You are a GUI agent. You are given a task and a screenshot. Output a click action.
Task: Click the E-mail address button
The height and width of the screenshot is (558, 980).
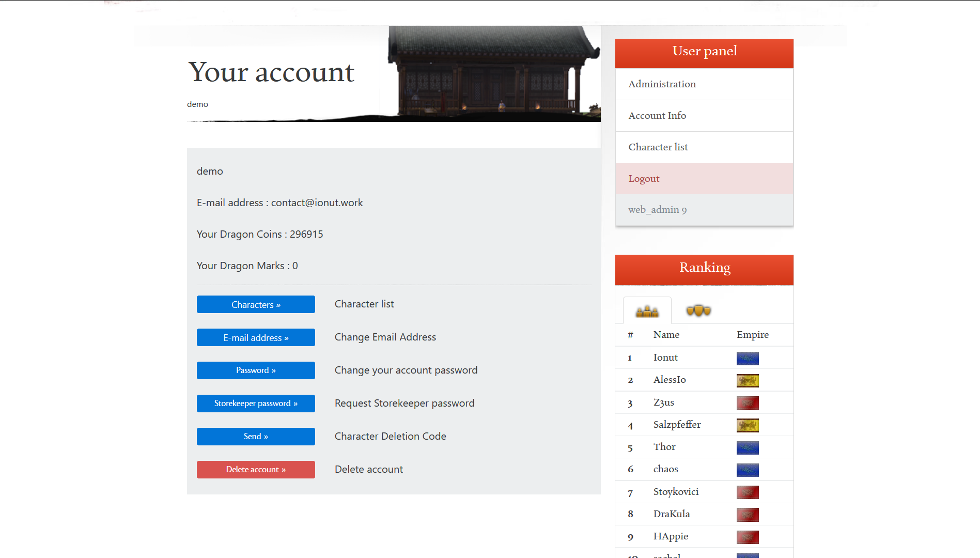[255, 337]
